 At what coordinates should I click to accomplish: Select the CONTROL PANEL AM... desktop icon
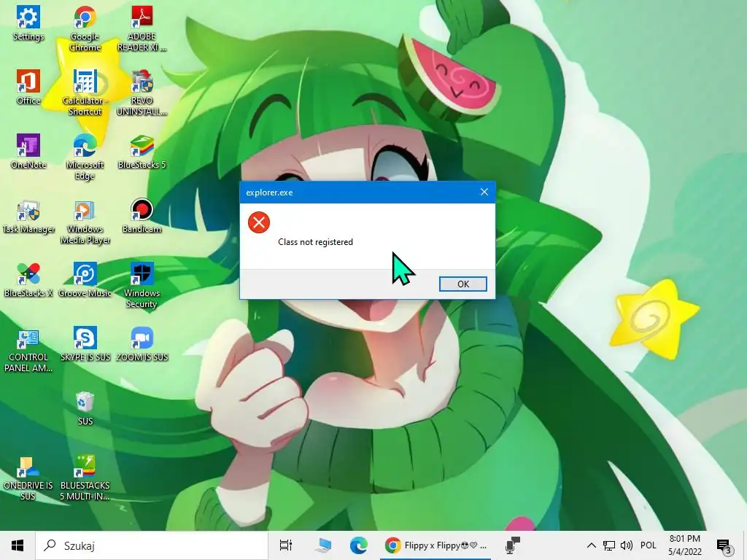coord(28,349)
